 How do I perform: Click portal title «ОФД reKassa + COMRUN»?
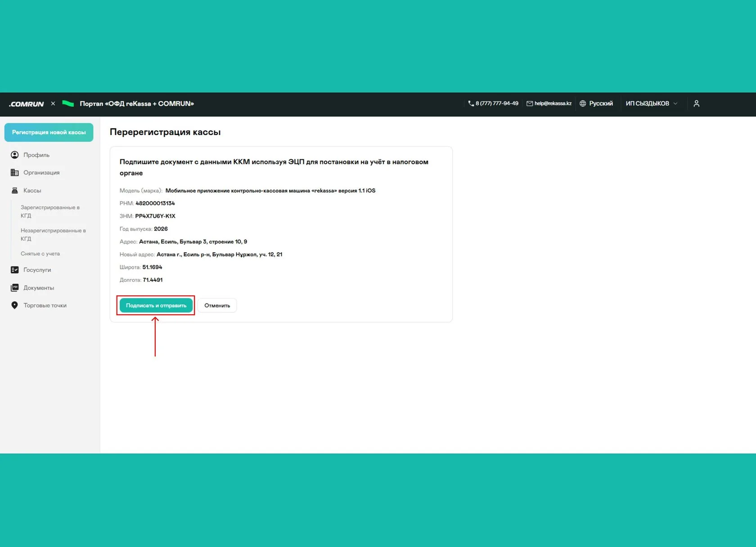[137, 104]
